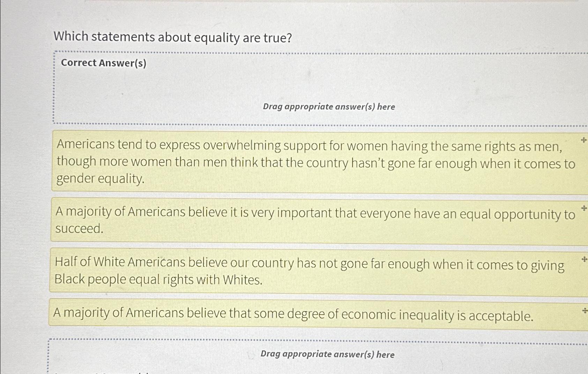Click the move handle on the gender equality statement
This screenshot has height=374, width=588.
tap(583, 139)
